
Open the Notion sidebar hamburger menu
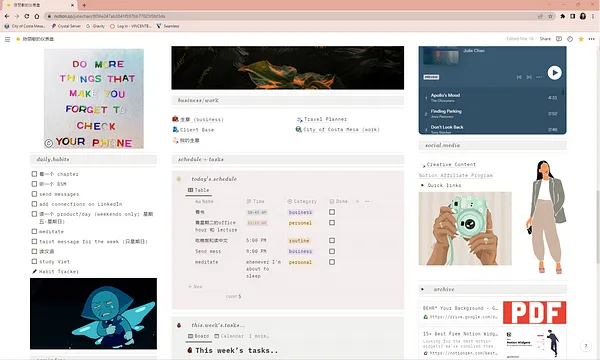(x=7, y=39)
